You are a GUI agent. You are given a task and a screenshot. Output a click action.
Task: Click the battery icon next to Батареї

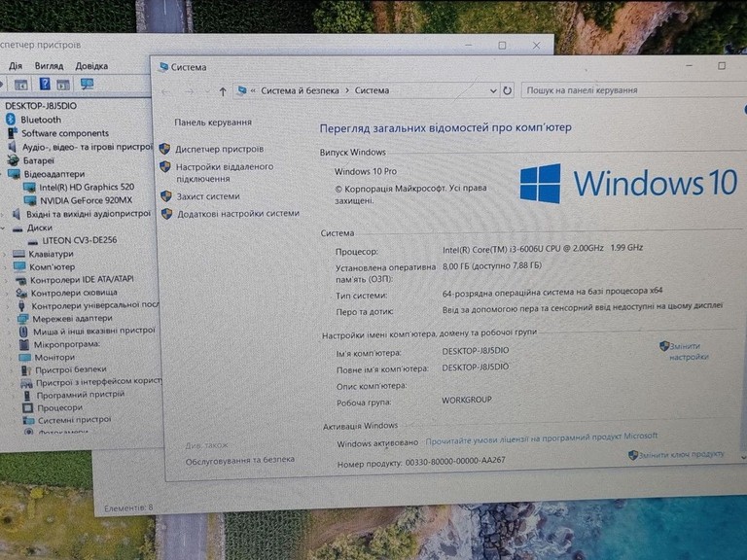13,160
